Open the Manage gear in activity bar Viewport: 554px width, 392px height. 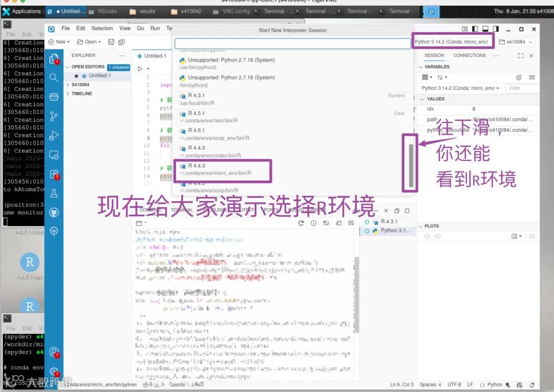point(54,371)
